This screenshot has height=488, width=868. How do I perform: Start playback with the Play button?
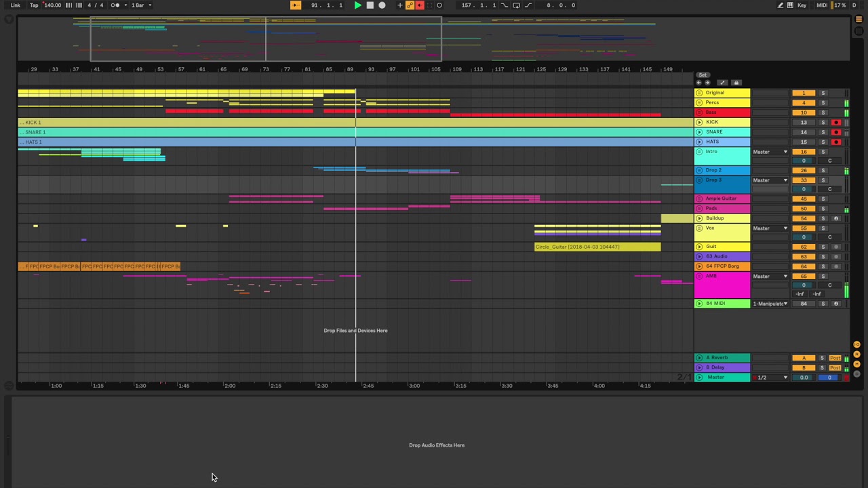point(357,5)
